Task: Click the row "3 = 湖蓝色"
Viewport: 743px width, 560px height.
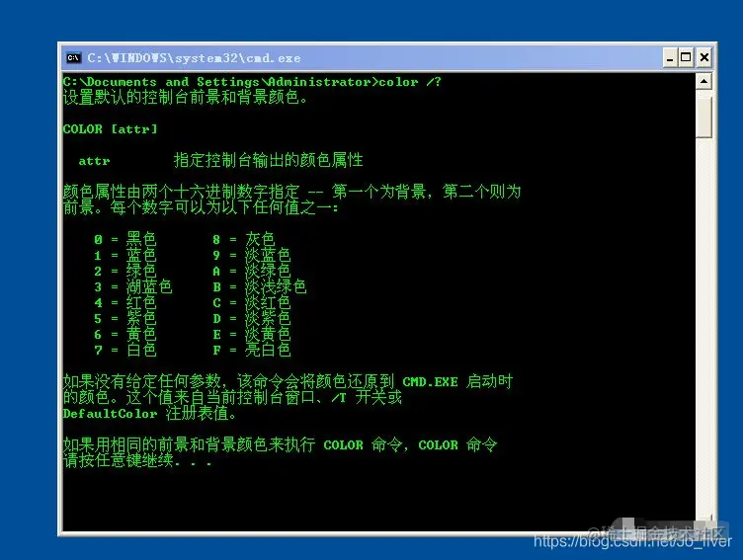Action: click(x=132, y=286)
